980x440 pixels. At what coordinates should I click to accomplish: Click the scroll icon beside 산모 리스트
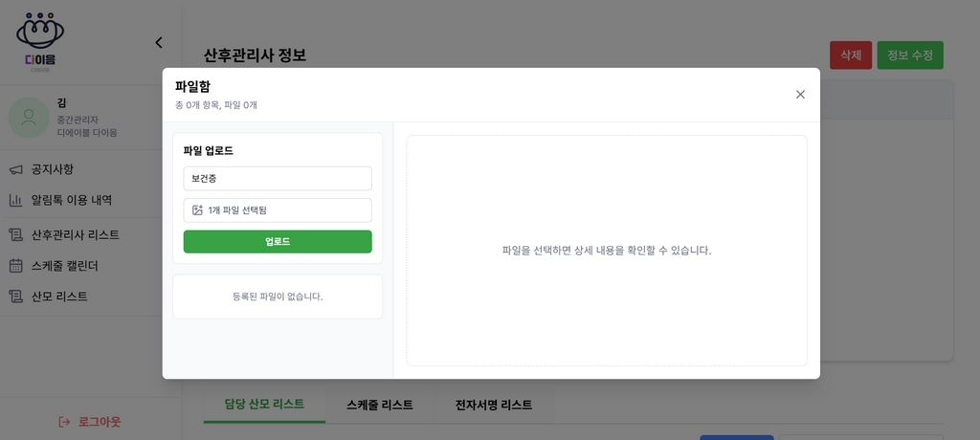point(15,297)
